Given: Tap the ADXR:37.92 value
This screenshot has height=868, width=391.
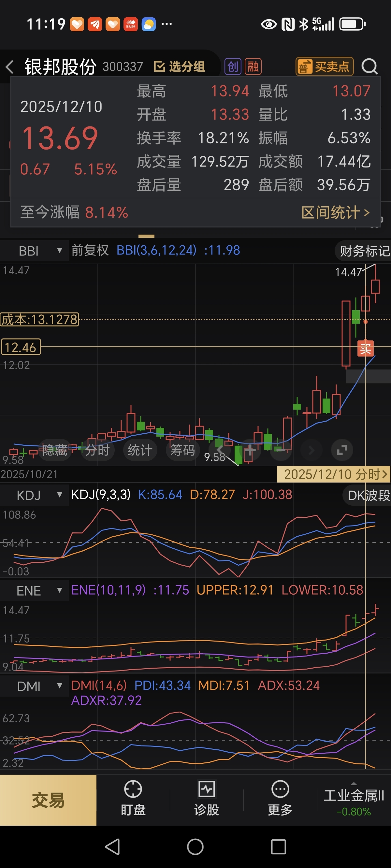Looking at the screenshot, I should coord(106,701).
